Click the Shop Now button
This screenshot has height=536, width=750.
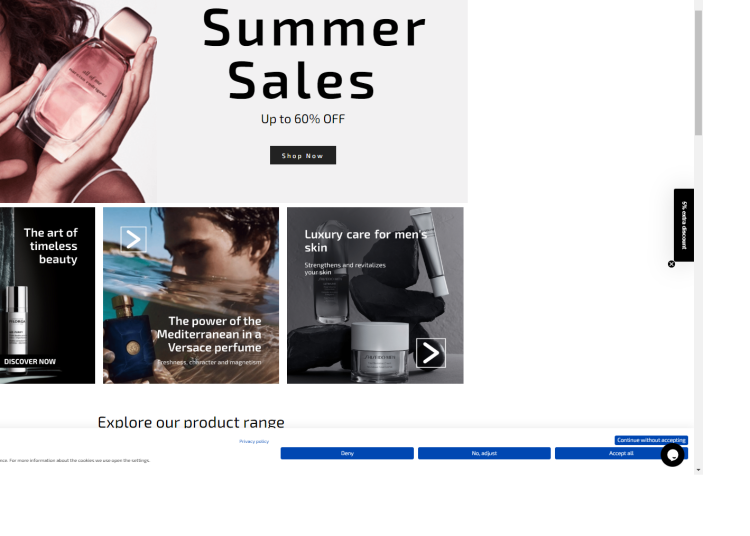coord(303,155)
